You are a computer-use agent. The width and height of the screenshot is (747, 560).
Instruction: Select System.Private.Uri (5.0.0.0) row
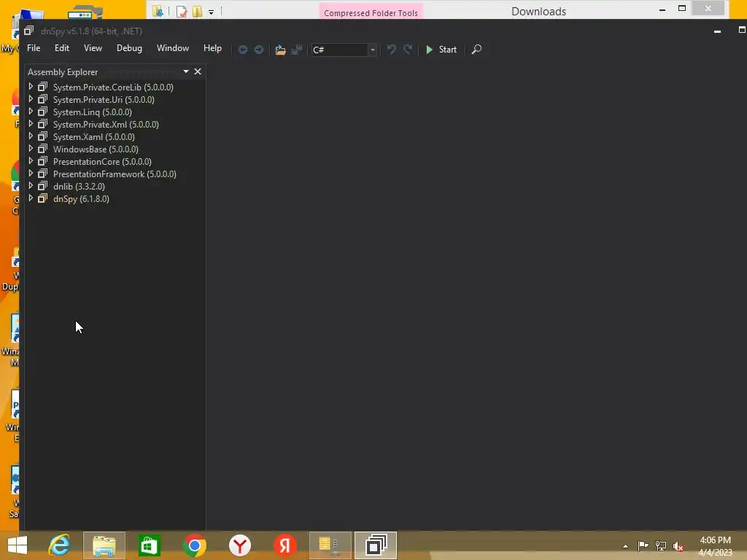(x=104, y=99)
